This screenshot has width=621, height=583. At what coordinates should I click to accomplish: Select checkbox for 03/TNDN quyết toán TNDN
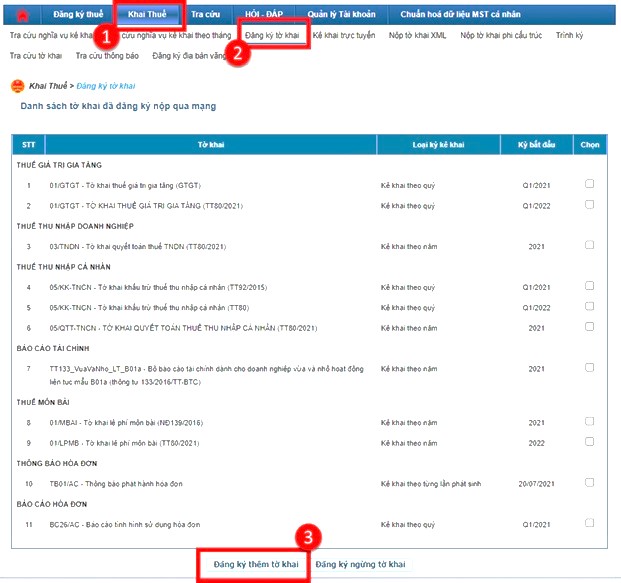coord(589,245)
